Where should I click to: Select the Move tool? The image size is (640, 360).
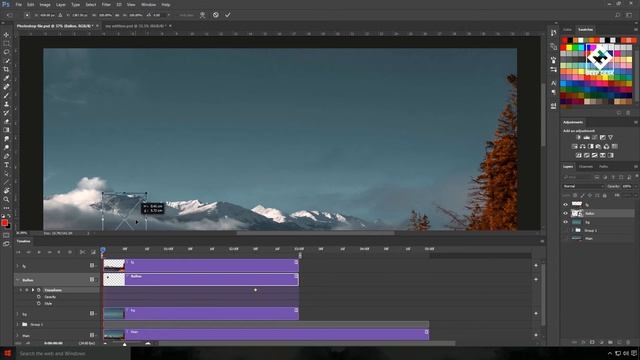6,35
